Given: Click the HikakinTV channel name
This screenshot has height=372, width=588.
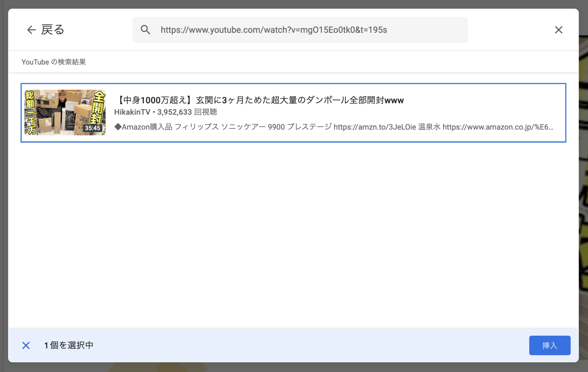Looking at the screenshot, I should [x=132, y=112].
